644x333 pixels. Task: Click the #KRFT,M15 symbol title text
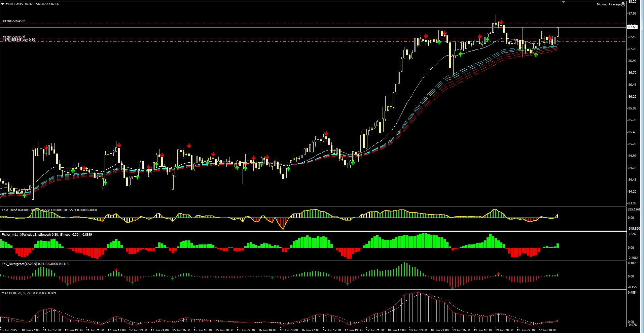[x=14, y=4]
